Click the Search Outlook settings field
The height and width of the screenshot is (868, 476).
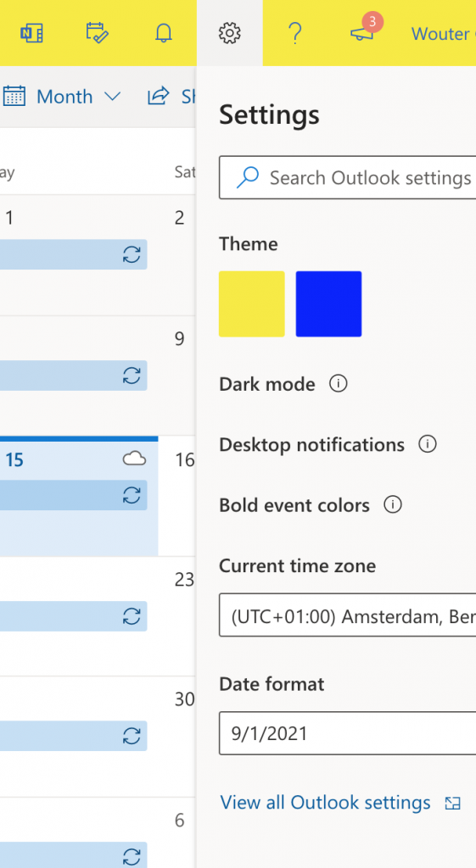click(347, 178)
